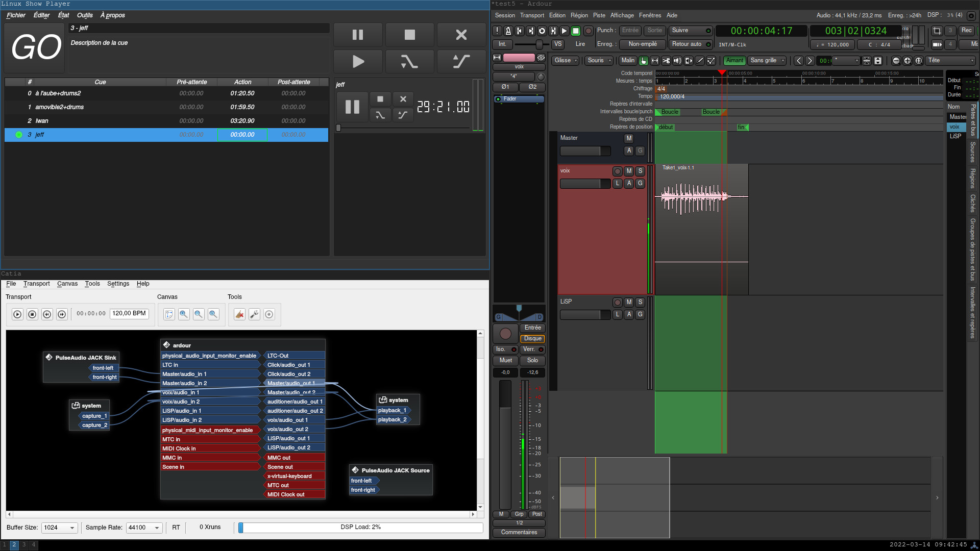Toggle the Aimant snap button

(x=734, y=61)
